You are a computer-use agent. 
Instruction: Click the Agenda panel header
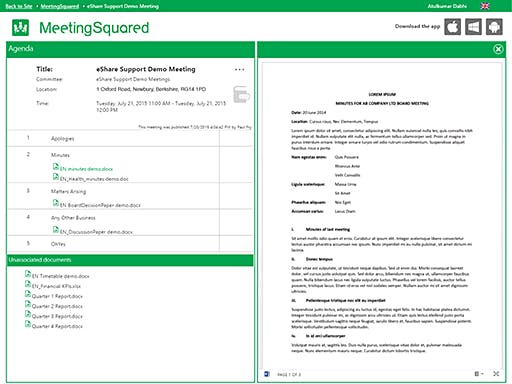130,49
